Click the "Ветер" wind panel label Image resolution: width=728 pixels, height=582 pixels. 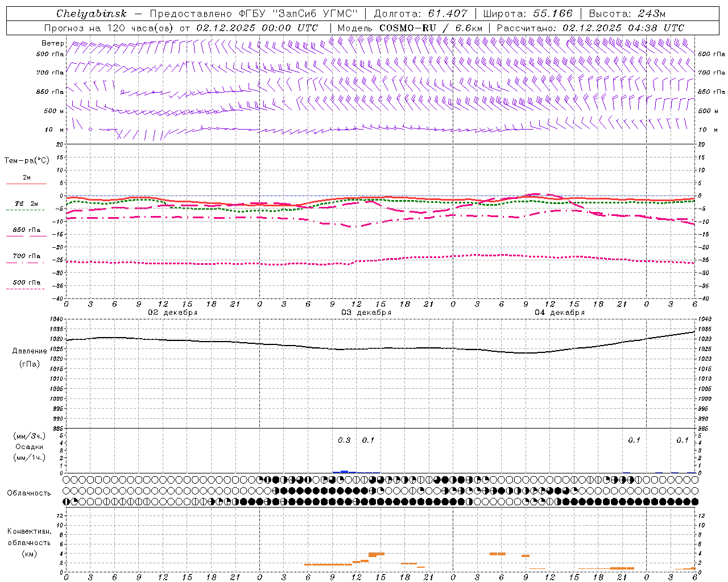click(x=53, y=43)
